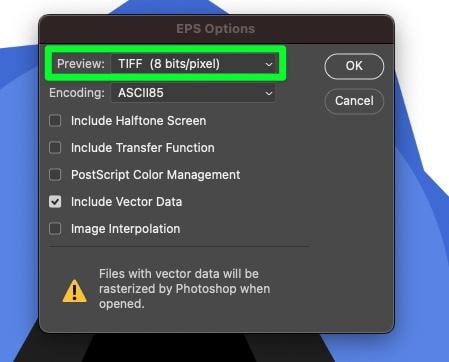Confirm the EPS options with OK

354,66
